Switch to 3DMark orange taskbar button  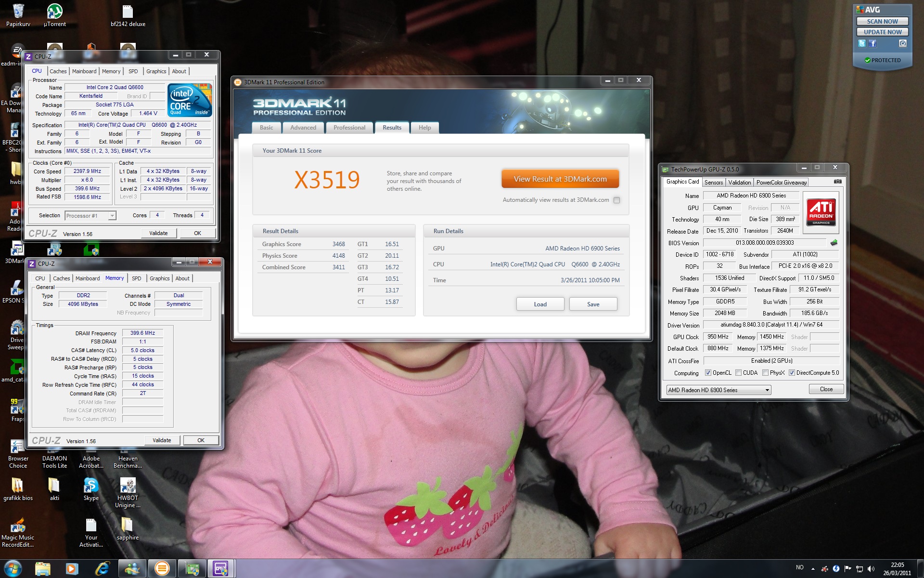(162, 569)
